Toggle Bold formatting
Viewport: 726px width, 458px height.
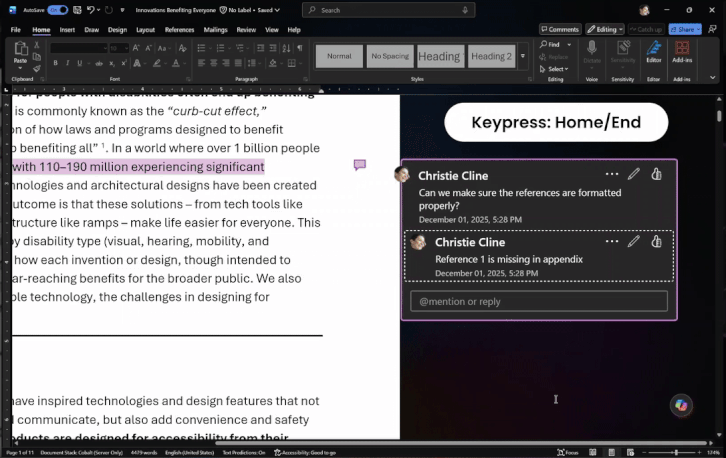pos(56,63)
